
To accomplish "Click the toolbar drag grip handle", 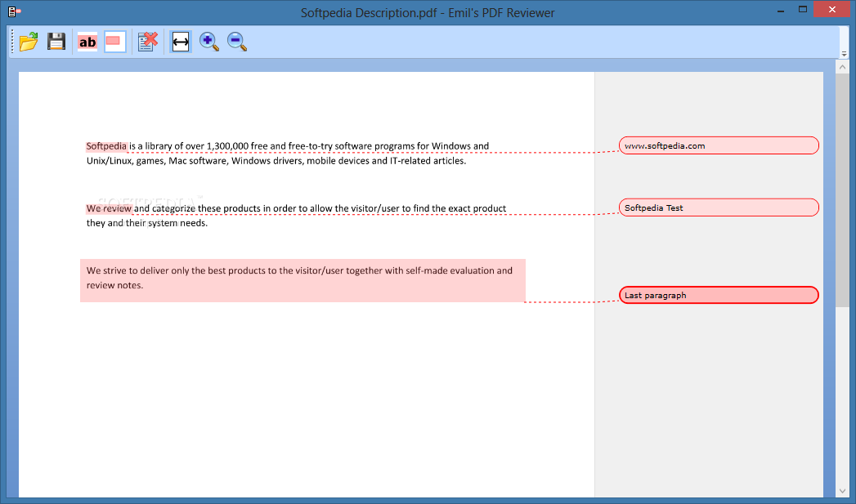I will [x=12, y=42].
